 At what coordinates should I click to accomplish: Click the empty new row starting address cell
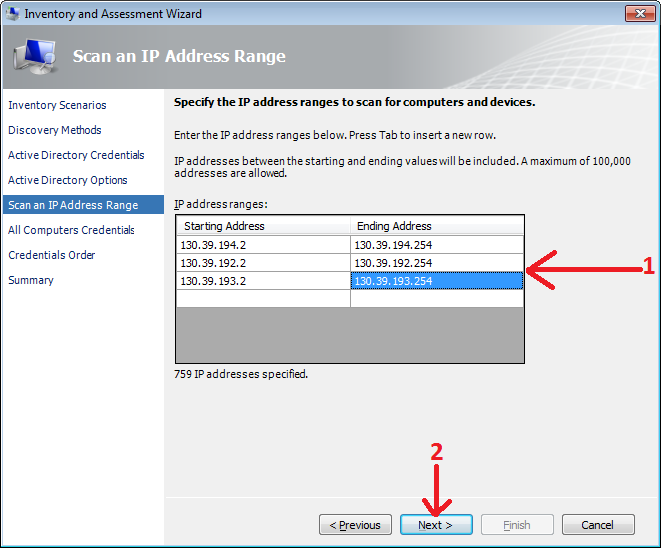263,299
